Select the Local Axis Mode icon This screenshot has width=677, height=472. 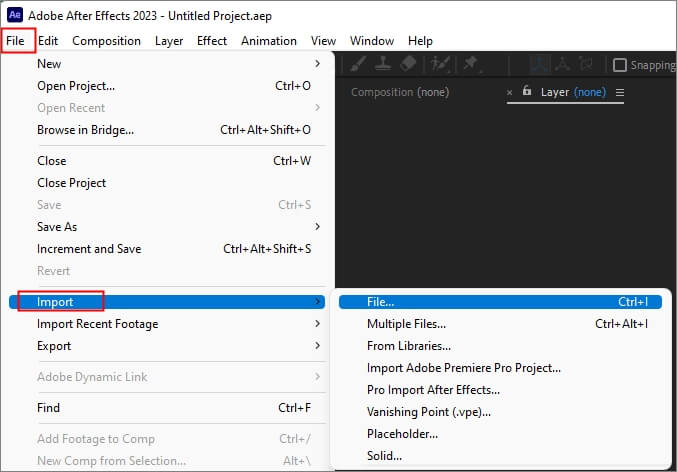click(x=540, y=64)
